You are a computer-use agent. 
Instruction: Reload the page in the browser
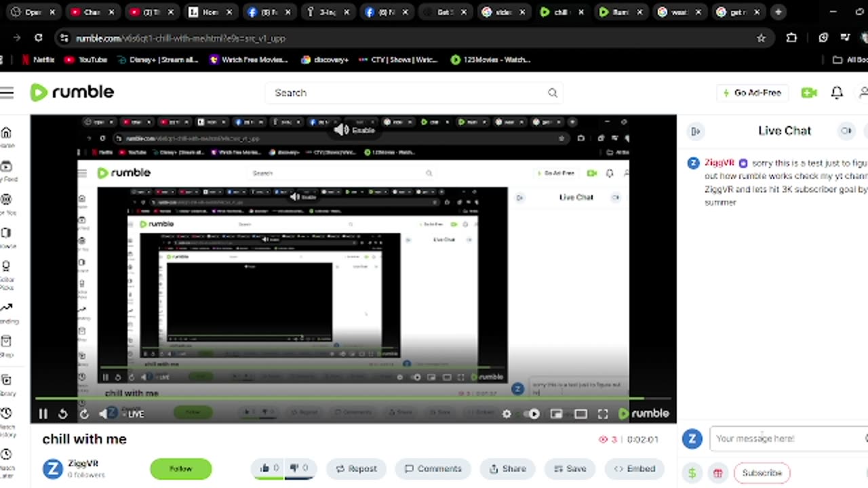tap(39, 39)
